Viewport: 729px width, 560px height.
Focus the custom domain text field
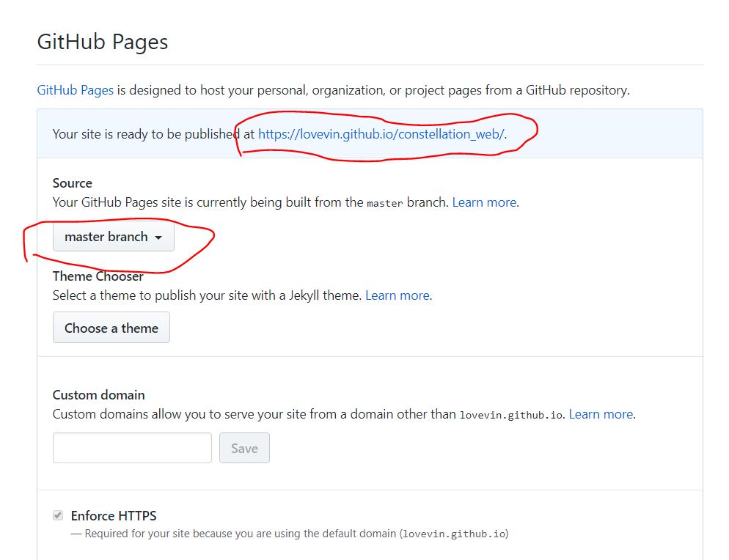[x=133, y=448]
